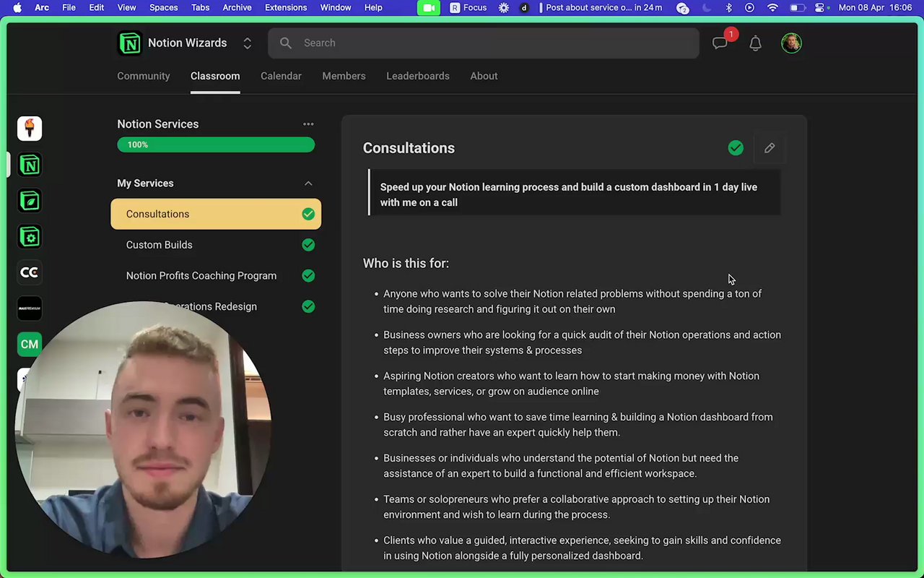This screenshot has width=924, height=578.
Task: Click the 'Teams or solopreneurs' bullet point
Action: 576,507
